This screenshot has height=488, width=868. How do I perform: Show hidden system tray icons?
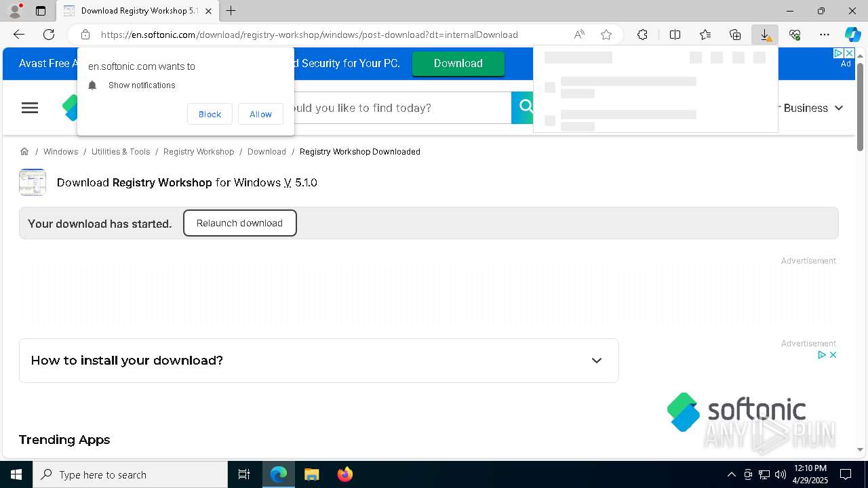coord(731,474)
